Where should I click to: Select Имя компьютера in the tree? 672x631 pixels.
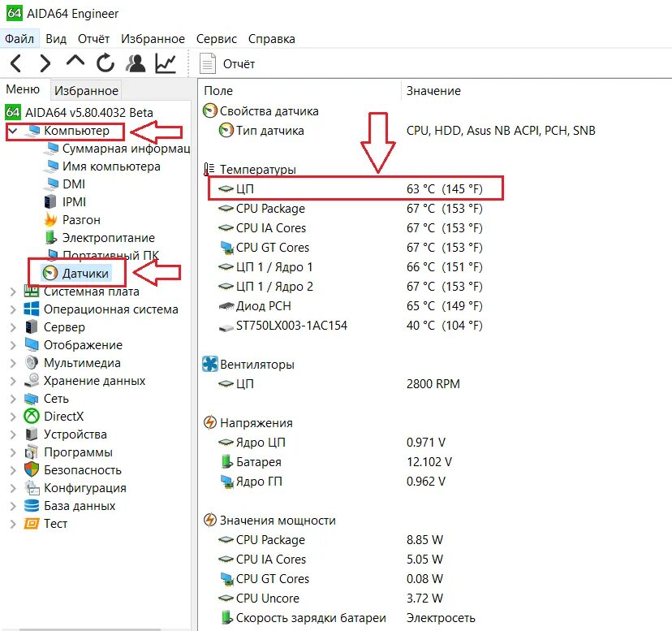103,166
